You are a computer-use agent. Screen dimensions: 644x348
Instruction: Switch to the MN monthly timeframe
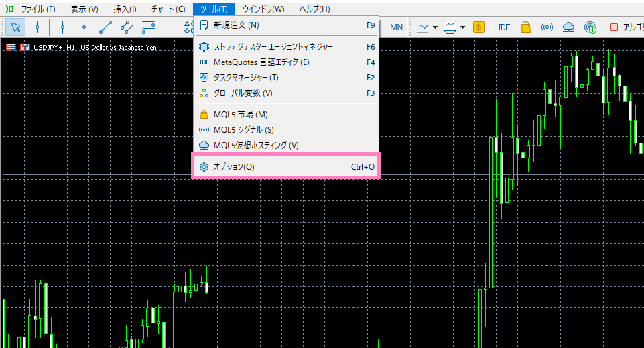(x=396, y=27)
